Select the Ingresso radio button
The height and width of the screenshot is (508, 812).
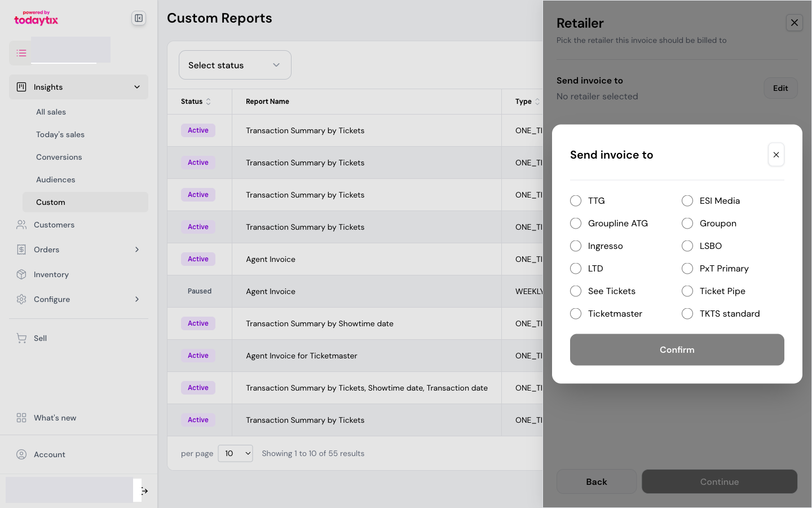pyautogui.click(x=576, y=246)
